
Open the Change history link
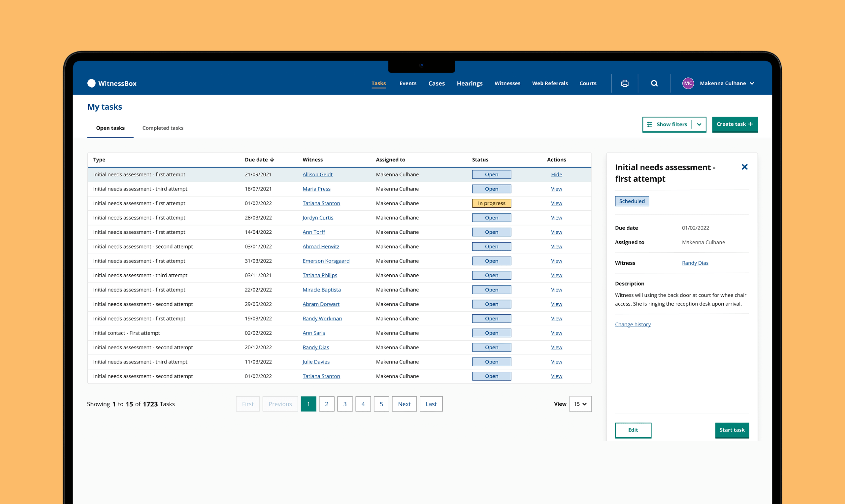pyautogui.click(x=633, y=325)
